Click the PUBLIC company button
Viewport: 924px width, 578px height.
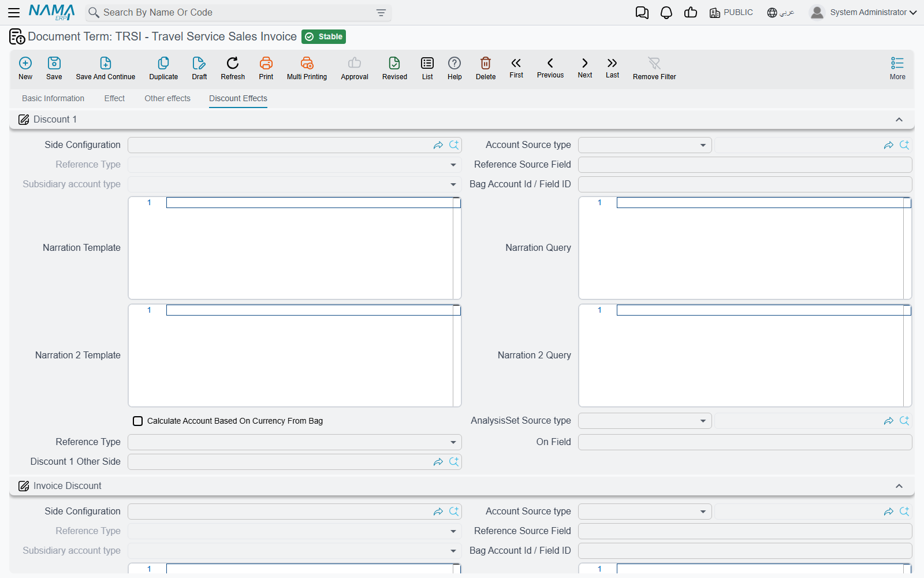(731, 13)
